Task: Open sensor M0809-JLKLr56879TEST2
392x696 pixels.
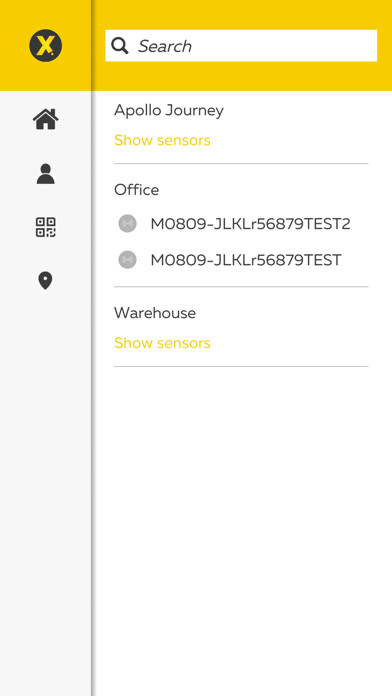Action: point(250,224)
